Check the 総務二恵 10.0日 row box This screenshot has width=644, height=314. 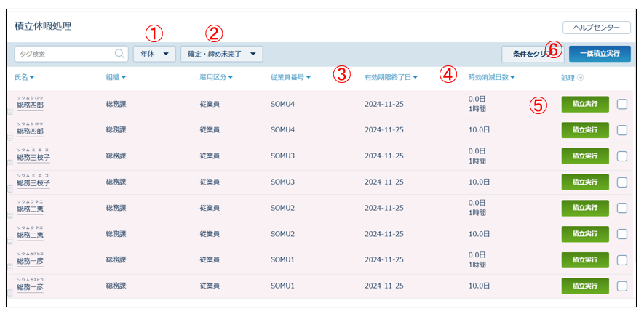(622, 234)
